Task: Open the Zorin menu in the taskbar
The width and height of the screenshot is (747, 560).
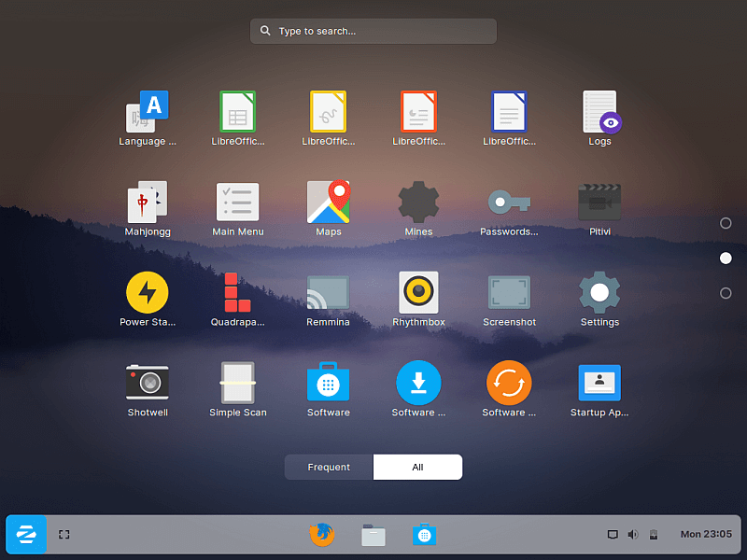Action: click(25, 534)
